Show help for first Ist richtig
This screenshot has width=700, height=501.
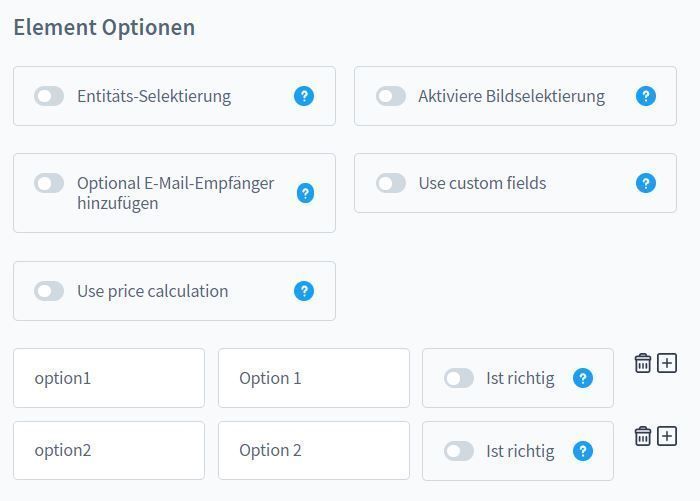pos(583,378)
